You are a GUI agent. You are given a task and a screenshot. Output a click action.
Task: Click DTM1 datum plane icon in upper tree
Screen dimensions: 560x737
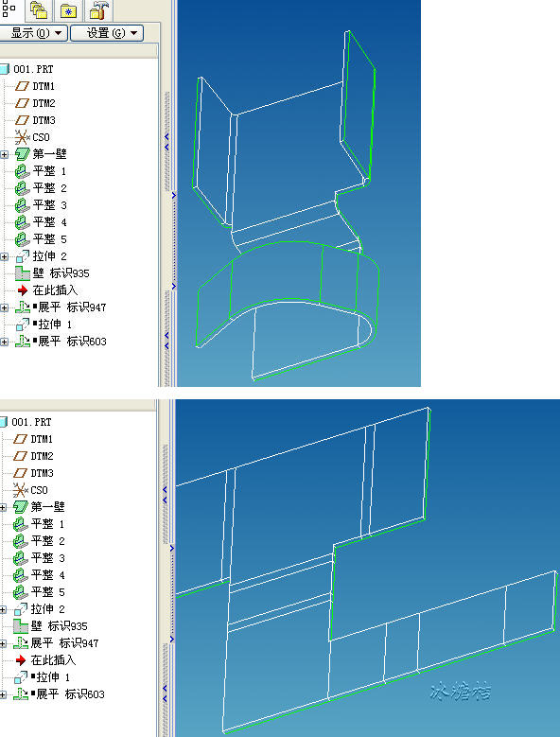(22, 86)
